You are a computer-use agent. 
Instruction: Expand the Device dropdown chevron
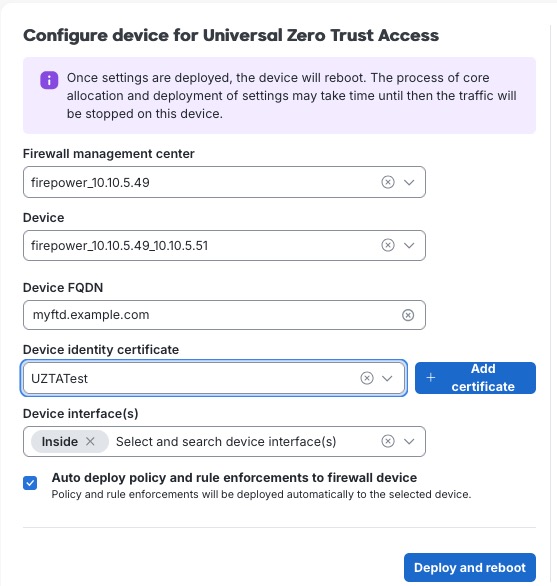409,246
